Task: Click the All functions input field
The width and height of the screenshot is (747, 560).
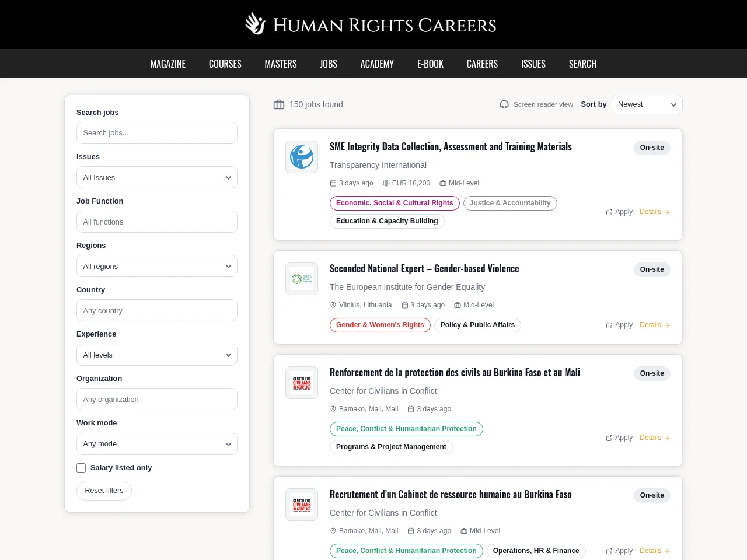Action: pos(157,222)
